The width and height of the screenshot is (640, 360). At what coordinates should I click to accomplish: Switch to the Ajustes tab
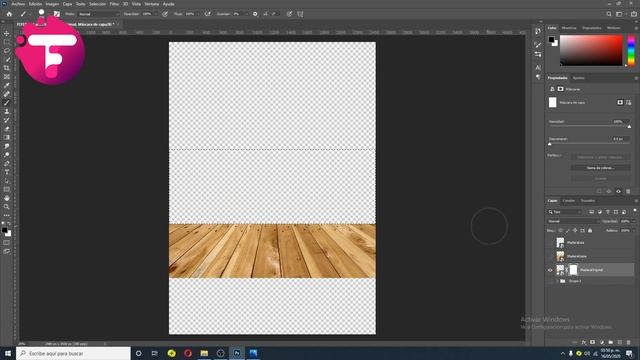578,78
